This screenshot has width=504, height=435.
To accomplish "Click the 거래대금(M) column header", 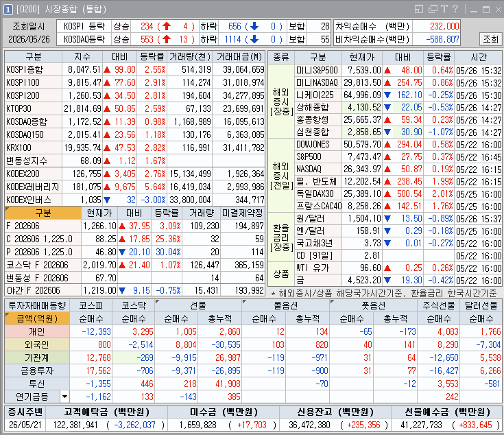I will point(239,57).
